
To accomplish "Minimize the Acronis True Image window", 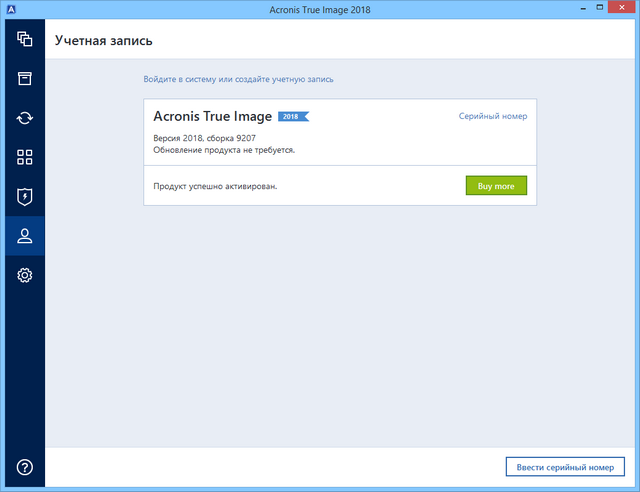I will point(583,8).
